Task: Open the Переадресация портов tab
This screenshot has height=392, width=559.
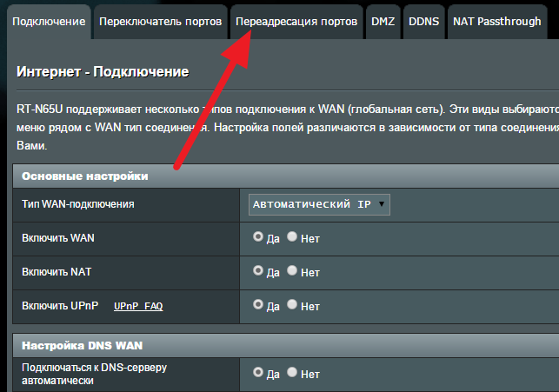Action: click(x=296, y=21)
